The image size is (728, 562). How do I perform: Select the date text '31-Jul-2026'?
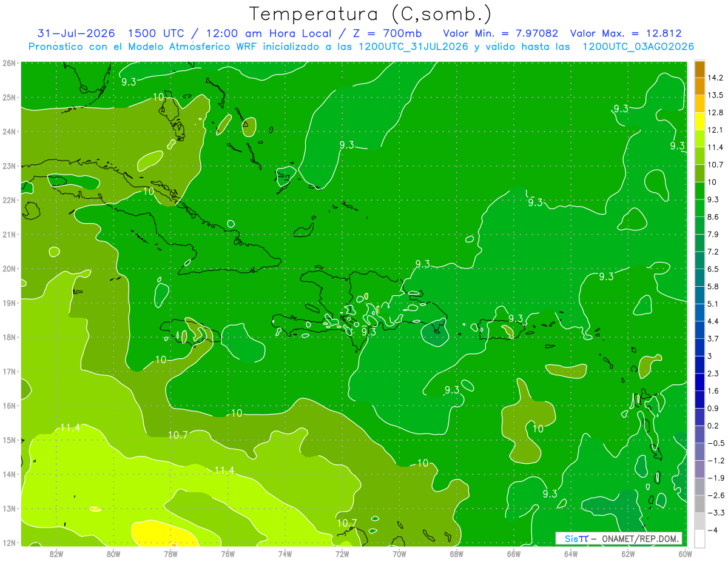click(76, 34)
